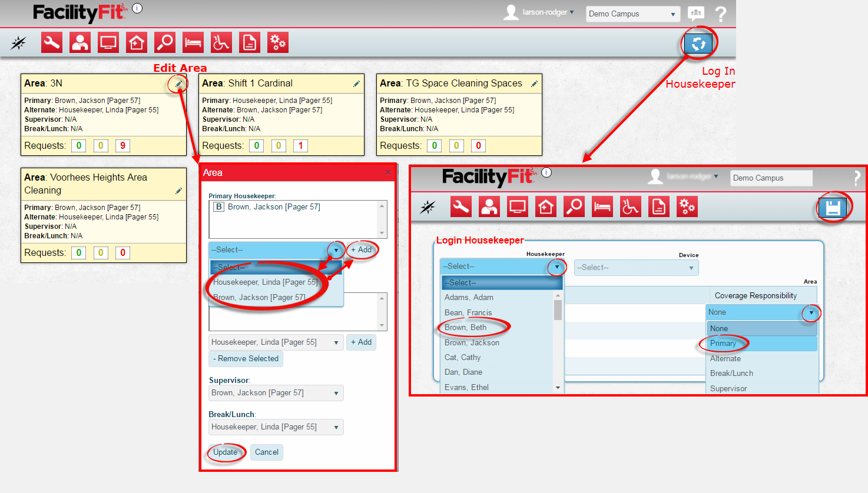Screen dimensions: 868x493
Task: Open the Demo Campus dropdown
Action: 632,14
